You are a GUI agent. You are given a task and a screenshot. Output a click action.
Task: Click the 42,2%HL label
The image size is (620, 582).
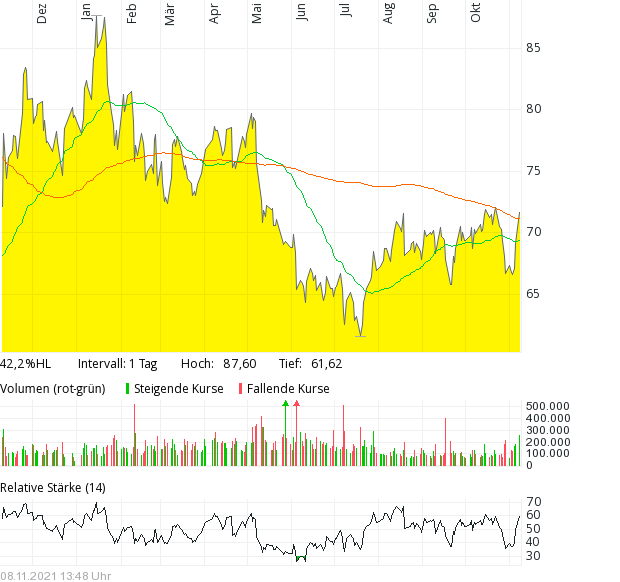[25, 363]
